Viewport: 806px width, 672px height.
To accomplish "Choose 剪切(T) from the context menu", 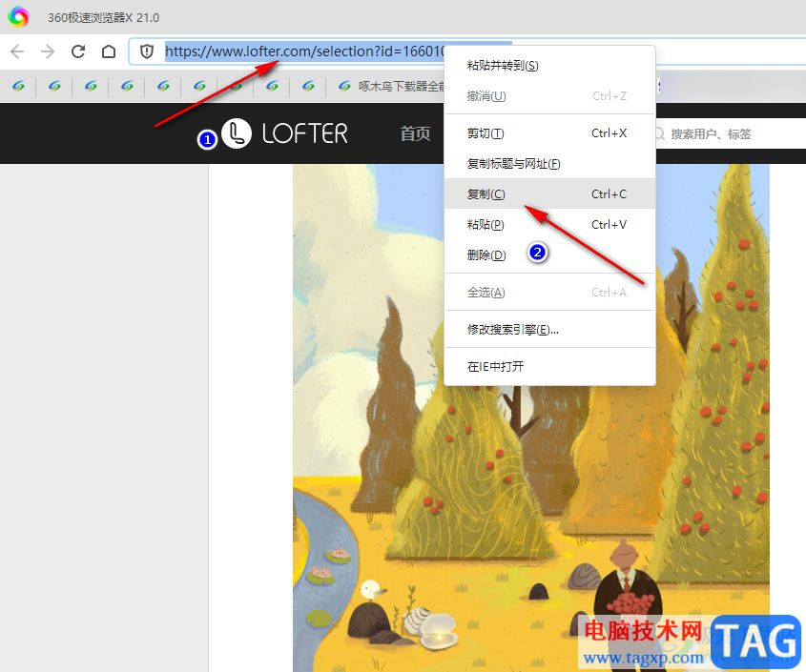I will coord(549,133).
